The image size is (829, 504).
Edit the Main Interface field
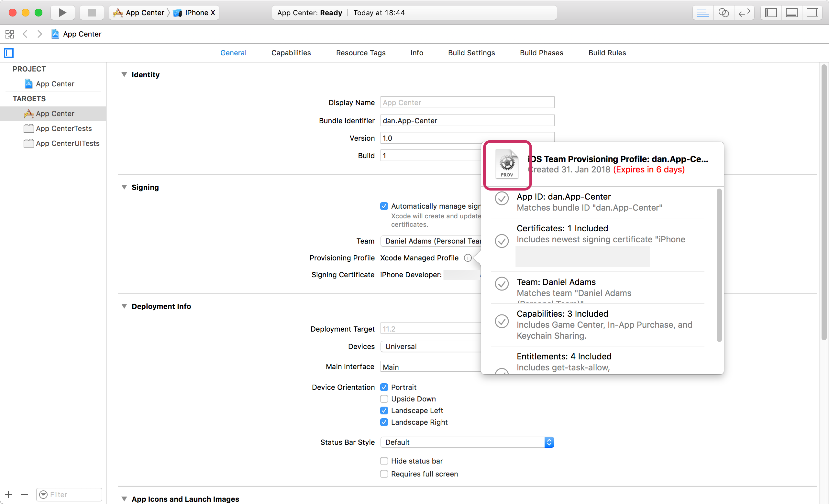tap(431, 367)
